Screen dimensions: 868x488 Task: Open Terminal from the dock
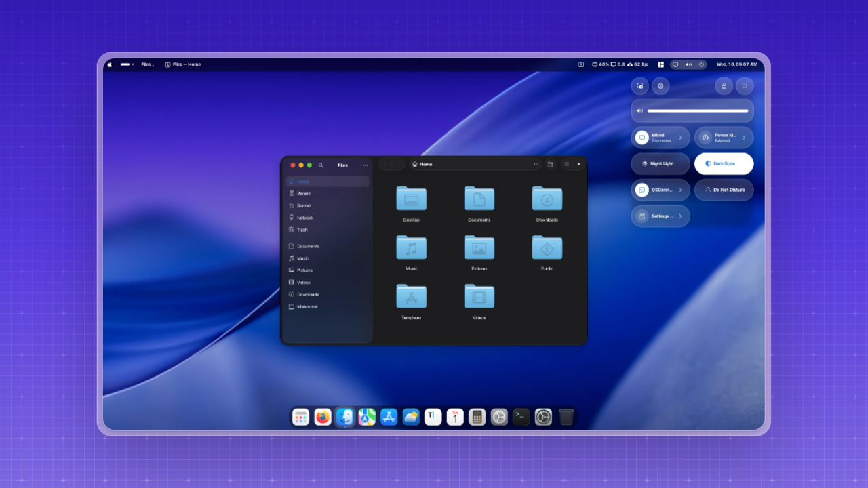pos(521,417)
